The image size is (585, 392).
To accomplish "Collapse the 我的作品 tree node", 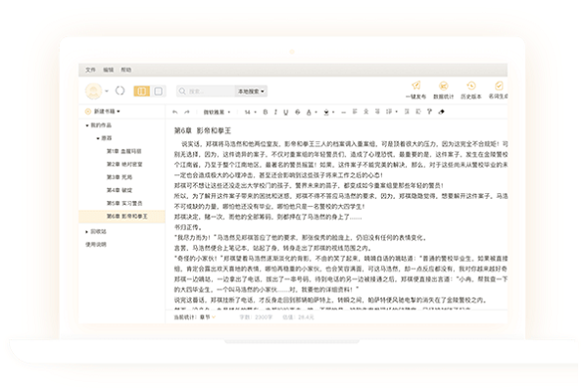I will tap(87, 125).
